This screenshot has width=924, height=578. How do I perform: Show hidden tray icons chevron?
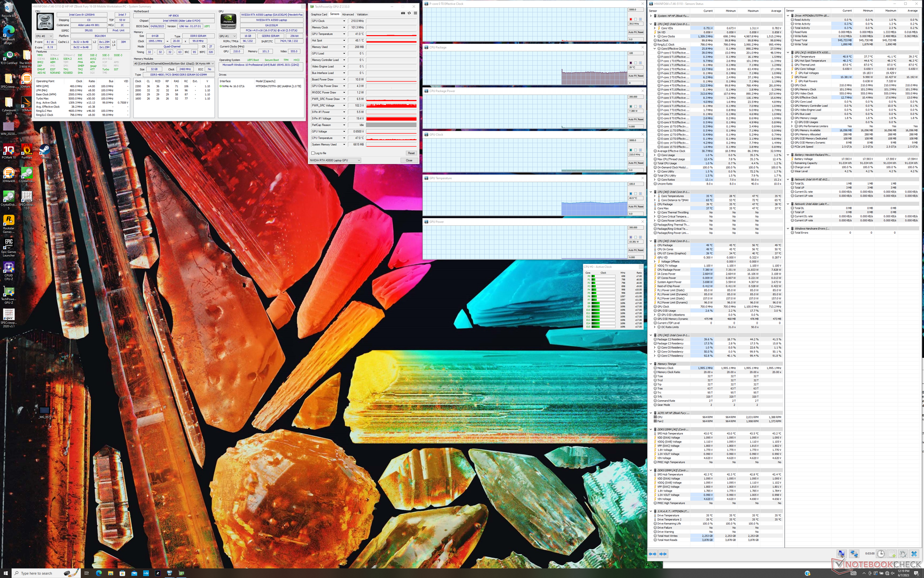click(x=863, y=573)
